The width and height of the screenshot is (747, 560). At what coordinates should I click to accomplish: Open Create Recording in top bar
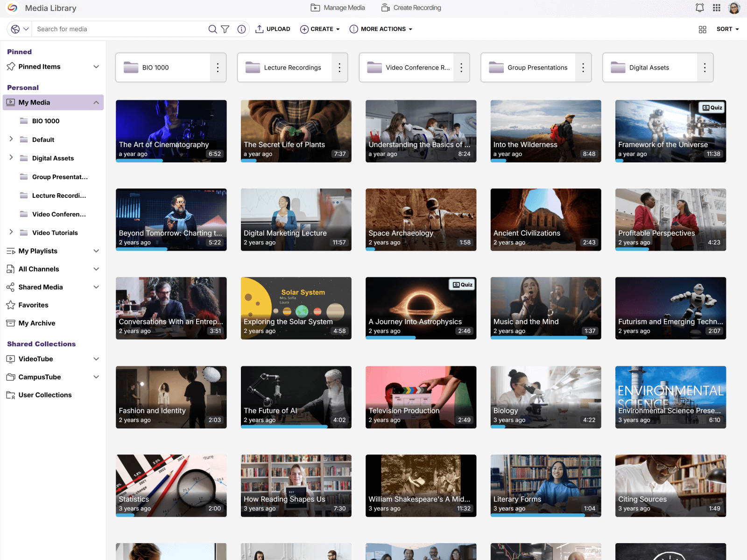[411, 8]
